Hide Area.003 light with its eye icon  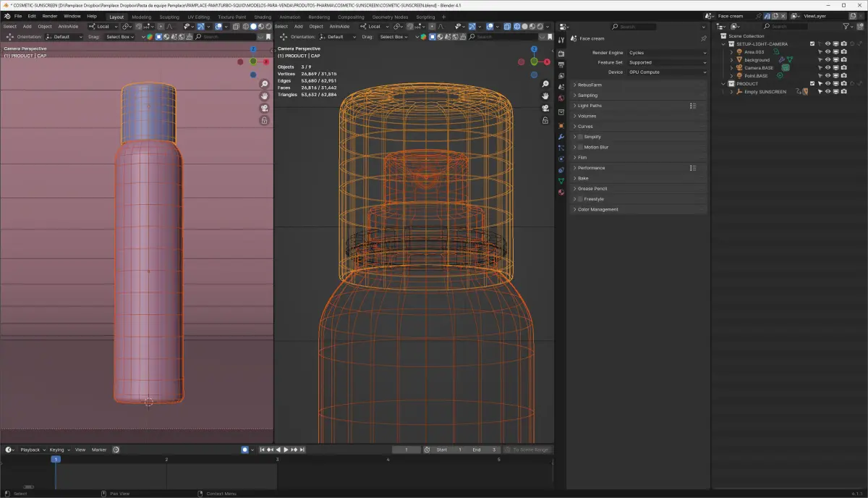point(828,51)
